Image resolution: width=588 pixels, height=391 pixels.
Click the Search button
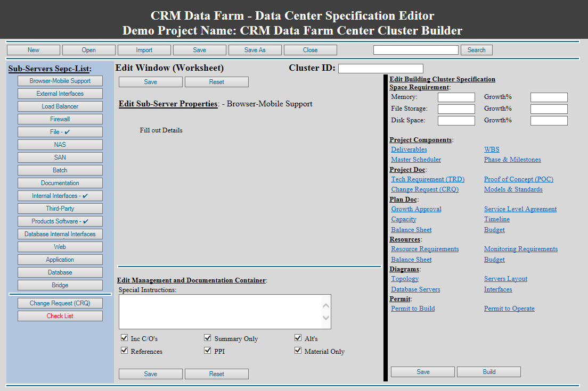click(x=476, y=49)
